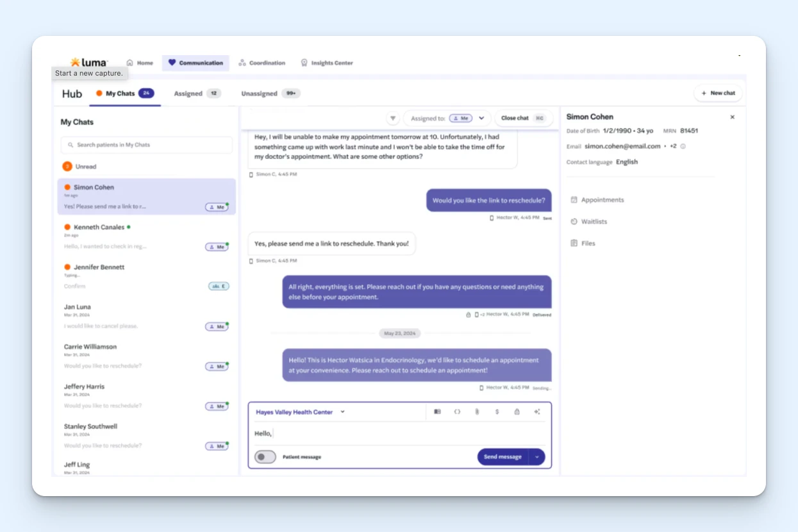The height and width of the screenshot is (532, 798).
Task: Switch to the Unassigned tab
Action: [270, 94]
